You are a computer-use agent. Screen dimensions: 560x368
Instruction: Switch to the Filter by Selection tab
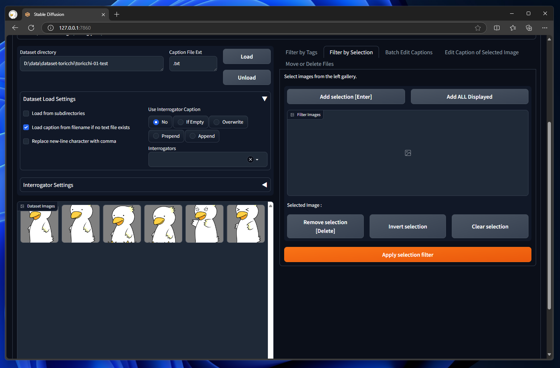coord(351,52)
